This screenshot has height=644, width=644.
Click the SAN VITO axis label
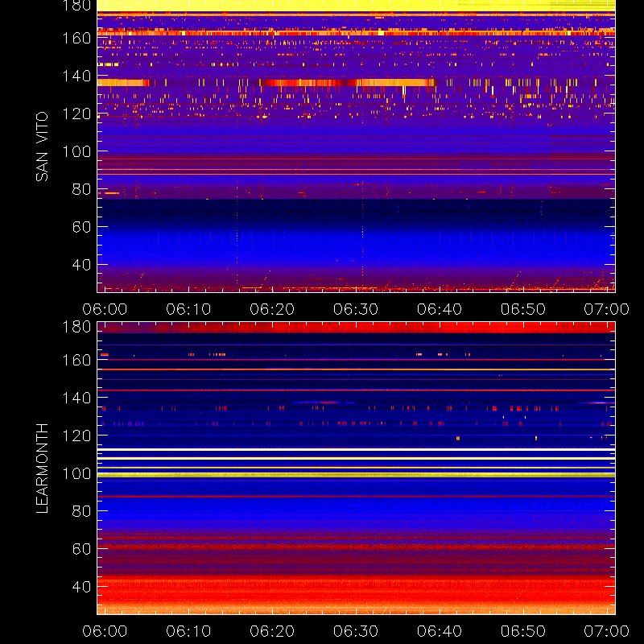click(x=42, y=147)
